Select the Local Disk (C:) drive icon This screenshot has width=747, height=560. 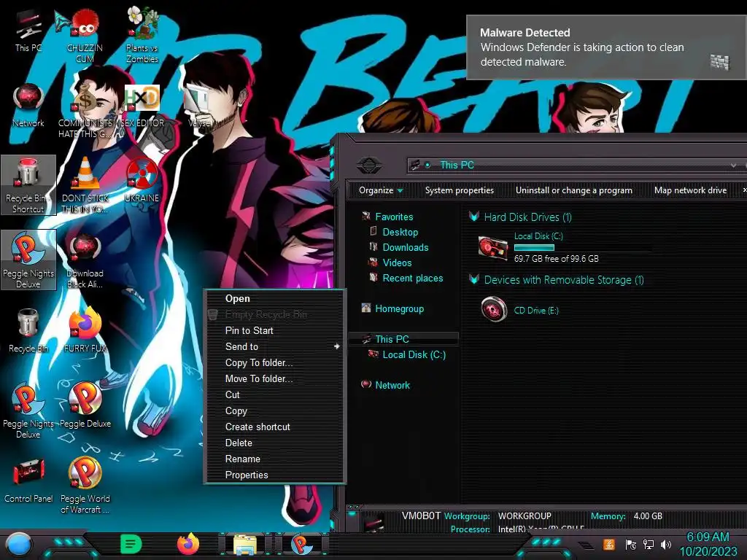[x=493, y=248]
